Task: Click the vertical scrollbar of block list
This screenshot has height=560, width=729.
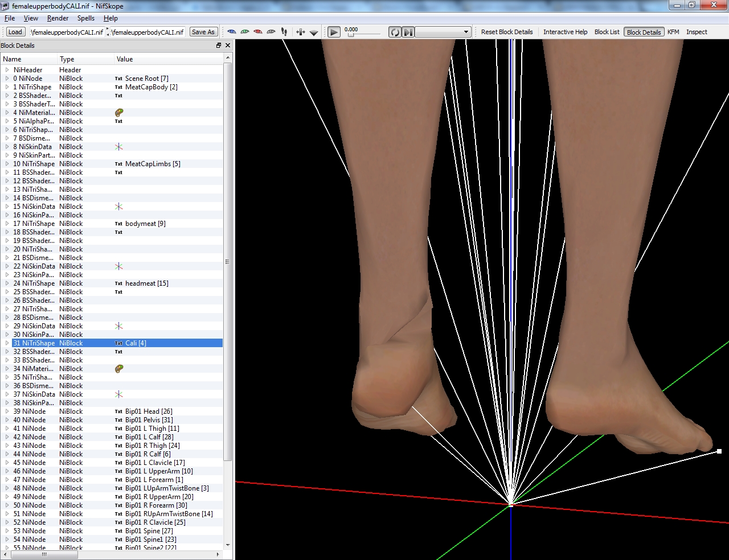Action: (227, 262)
